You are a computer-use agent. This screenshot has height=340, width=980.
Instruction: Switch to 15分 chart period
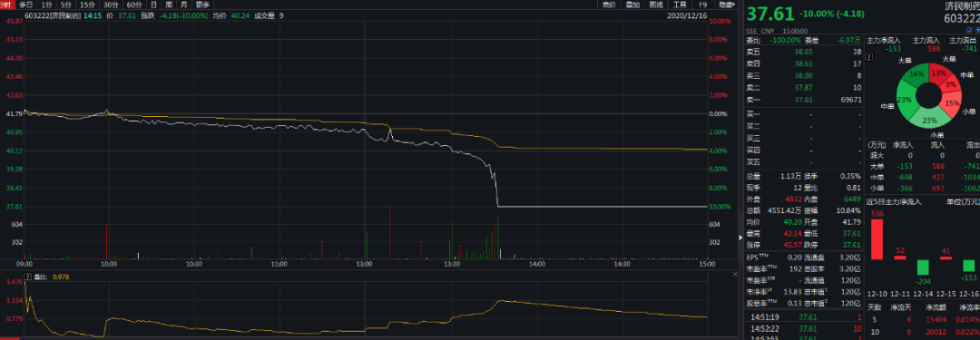click(87, 5)
